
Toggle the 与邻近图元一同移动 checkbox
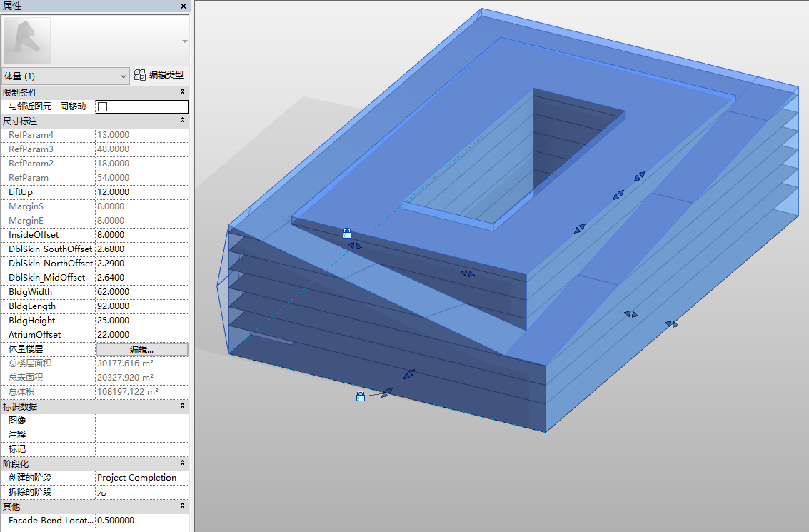[x=103, y=107]
